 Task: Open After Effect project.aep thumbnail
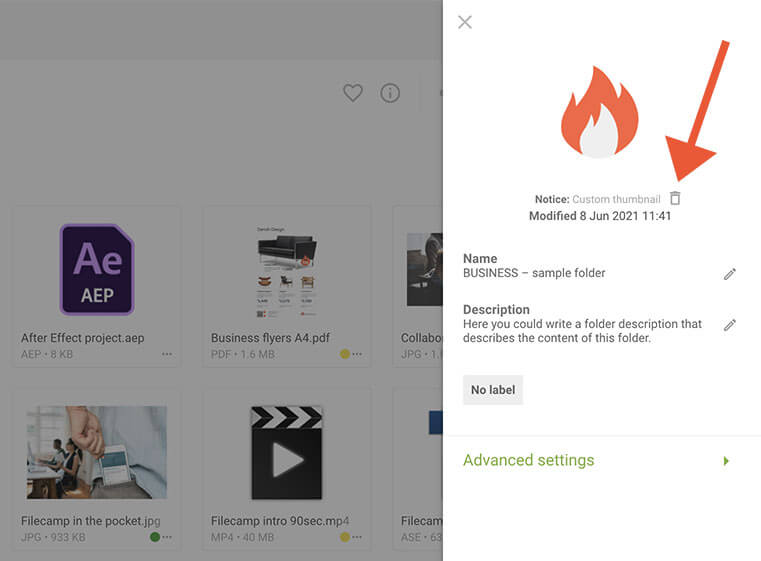coord(97,269)
